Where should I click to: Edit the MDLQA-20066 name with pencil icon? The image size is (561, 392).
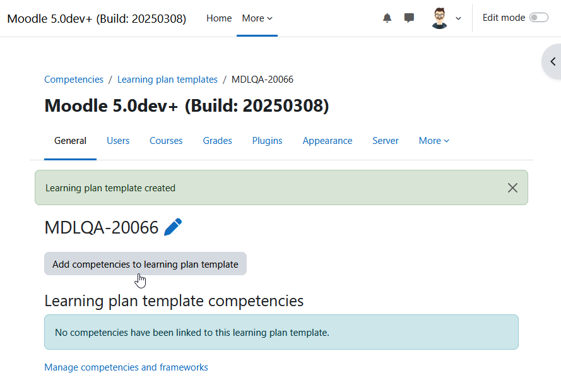pyautogui.click(x=173, y=227)
